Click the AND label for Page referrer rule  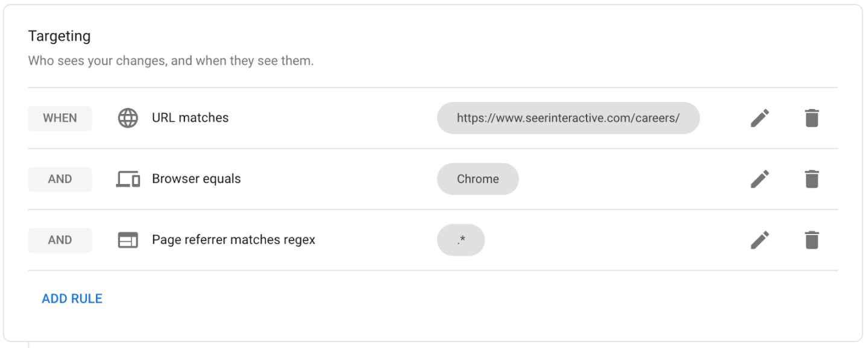point(60,240)
